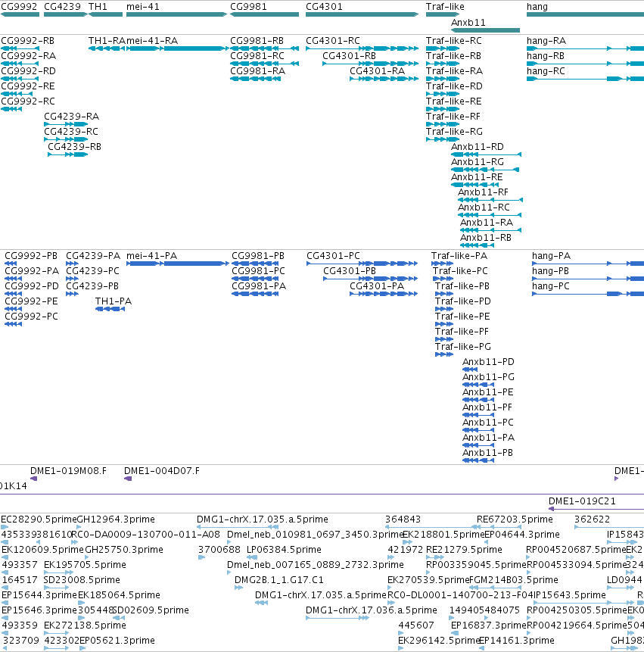
Task: Click the CG4239 gene feature
Action: (66, 14)
